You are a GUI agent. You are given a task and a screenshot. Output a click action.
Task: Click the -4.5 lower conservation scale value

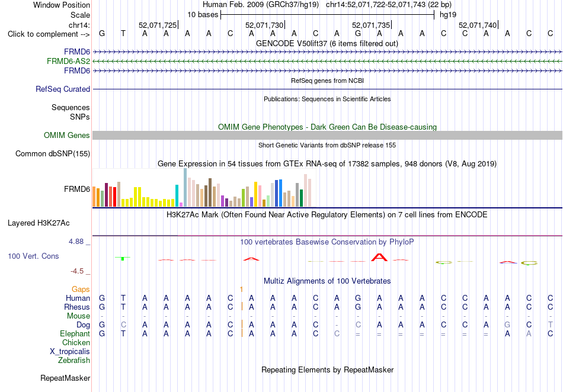tap(77, 271)
